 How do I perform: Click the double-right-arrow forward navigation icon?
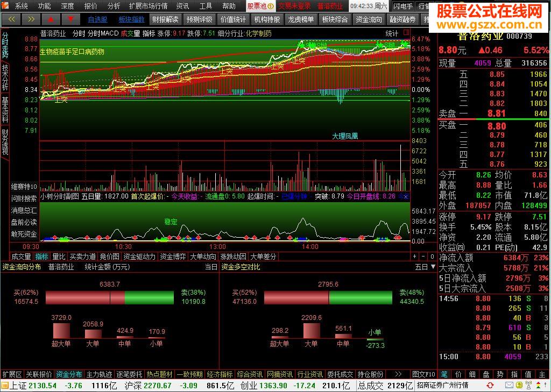(x=31, y=19)
